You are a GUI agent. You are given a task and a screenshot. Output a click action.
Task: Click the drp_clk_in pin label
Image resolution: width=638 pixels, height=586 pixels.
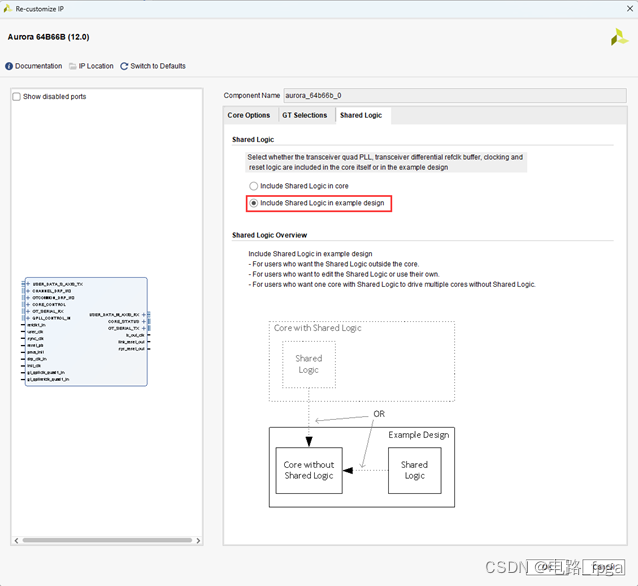[x=37, y=359]
